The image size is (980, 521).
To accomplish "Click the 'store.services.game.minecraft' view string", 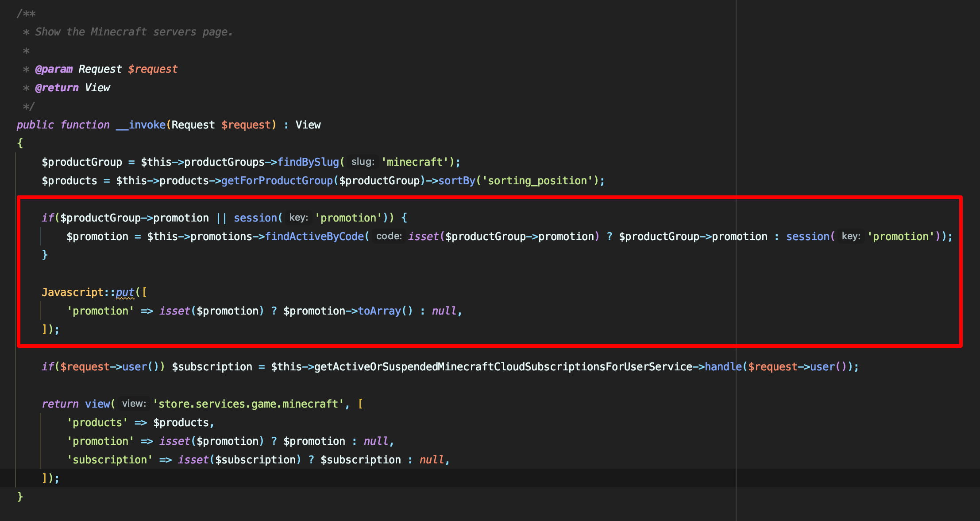I will (248, 404).
